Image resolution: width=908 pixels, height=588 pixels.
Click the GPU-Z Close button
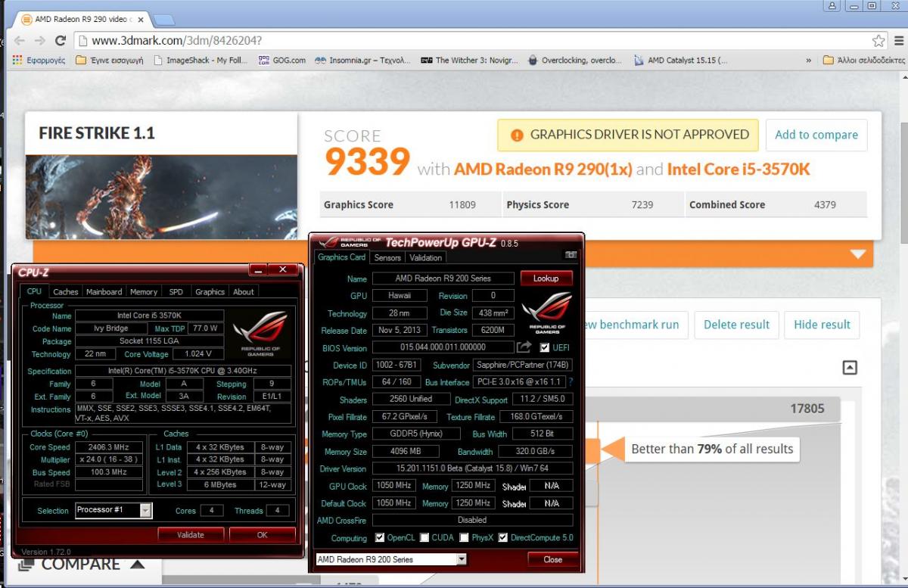[552, 559]
